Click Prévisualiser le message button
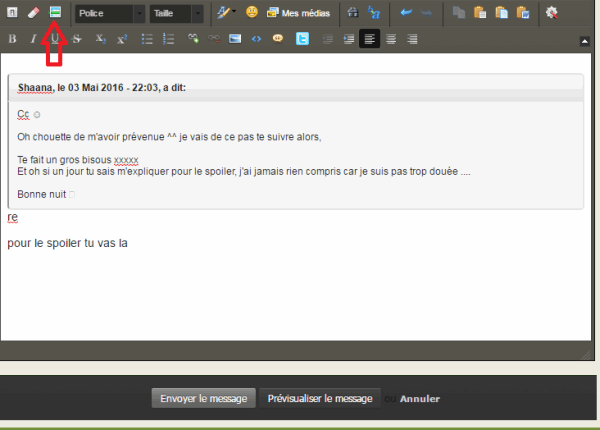The image size is (600, 430). point(320,398)
